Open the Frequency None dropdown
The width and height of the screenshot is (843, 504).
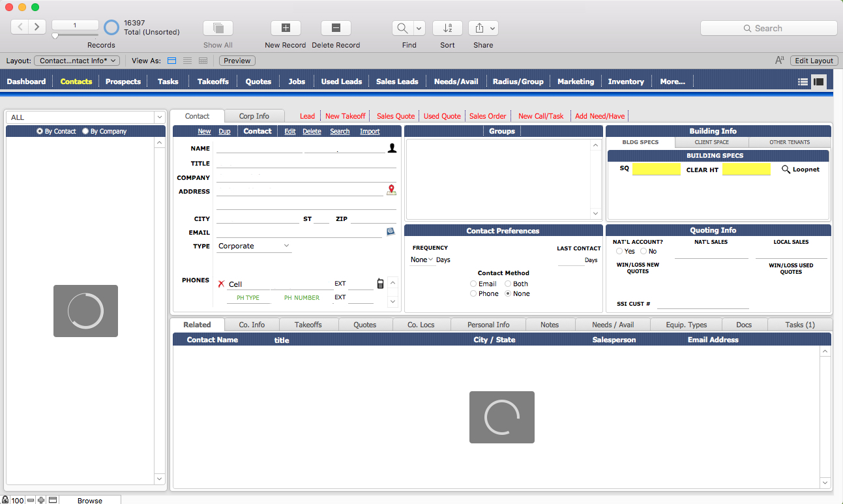(421, 259)
